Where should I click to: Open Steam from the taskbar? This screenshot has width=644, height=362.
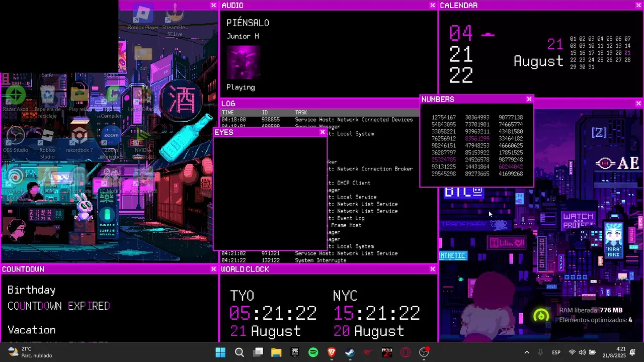tap(350, 352)
